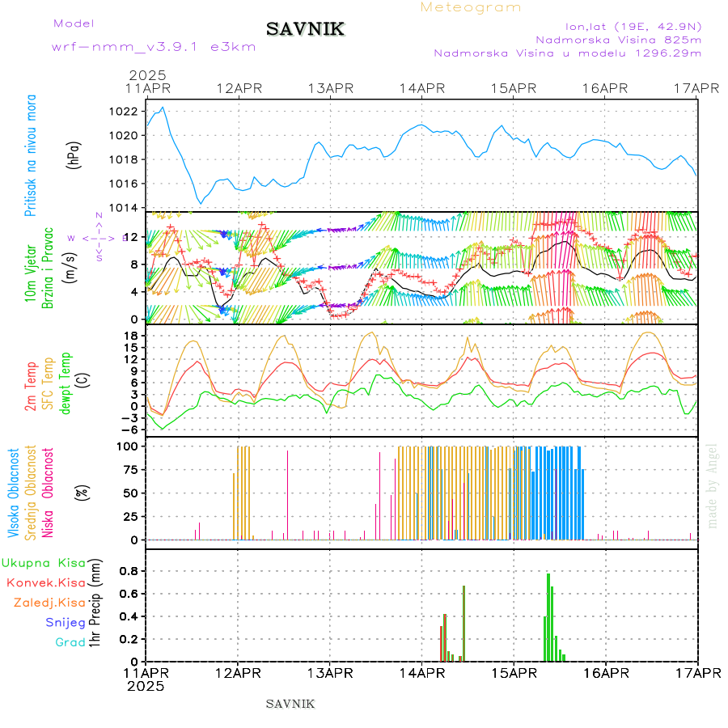Click the Meteogram heading text
The width and height of the screenshot is (728, 728).
pos(471,7)
